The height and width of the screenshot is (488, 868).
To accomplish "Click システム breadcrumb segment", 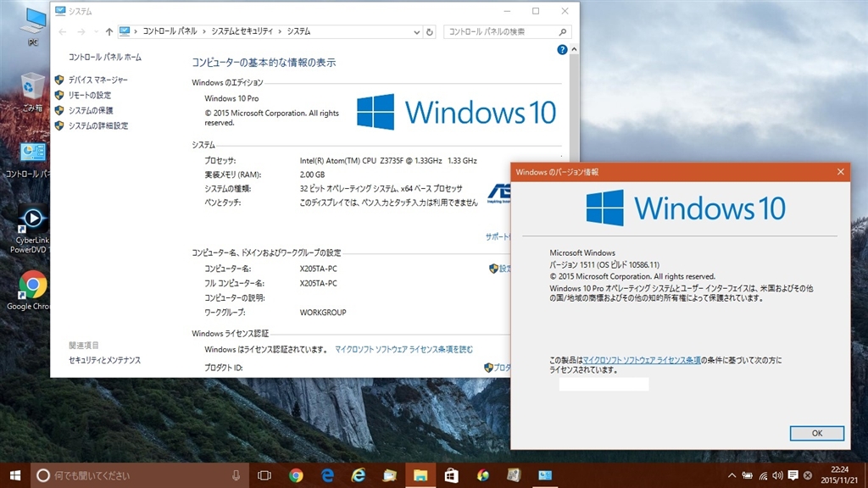I will pos(298,31).
